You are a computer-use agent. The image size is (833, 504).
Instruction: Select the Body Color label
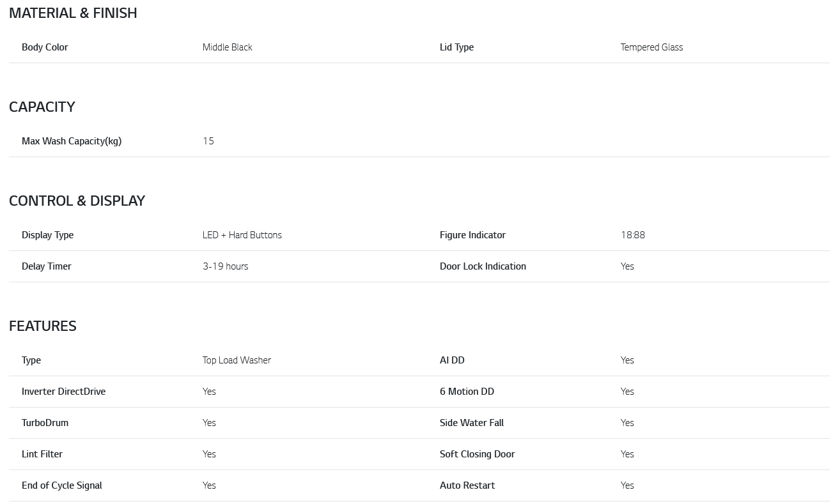point(45,47)
